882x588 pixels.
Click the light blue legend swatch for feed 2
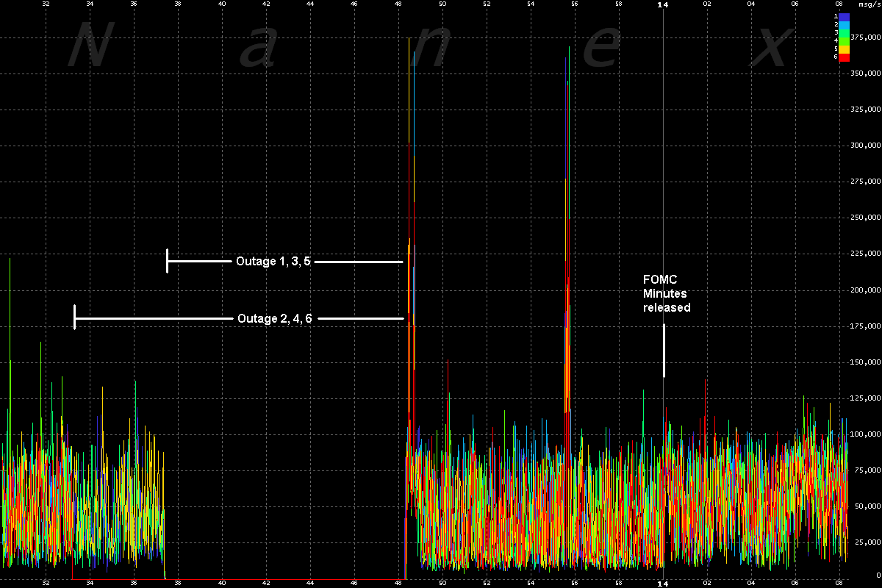845,24
